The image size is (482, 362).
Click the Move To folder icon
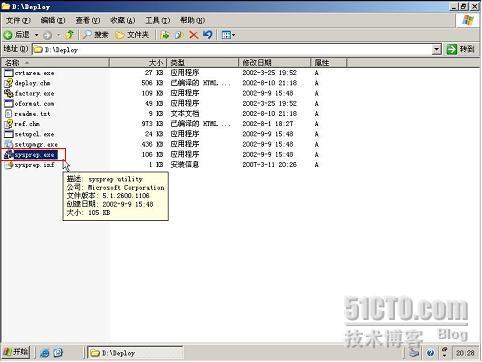(165, 34)
